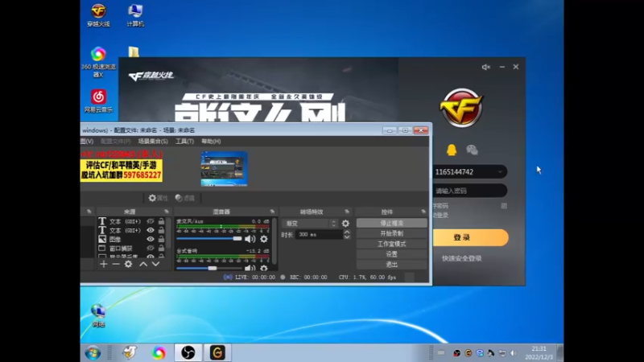
Task: Click the 请输入密码 password field
Action: tap(470, 191)
